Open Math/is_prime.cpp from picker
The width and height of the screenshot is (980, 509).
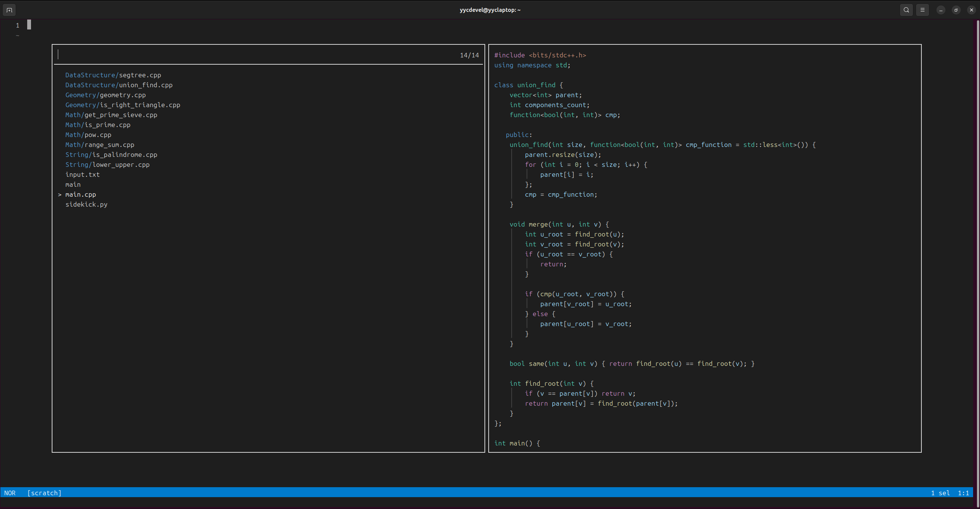[x=98, y=125]
